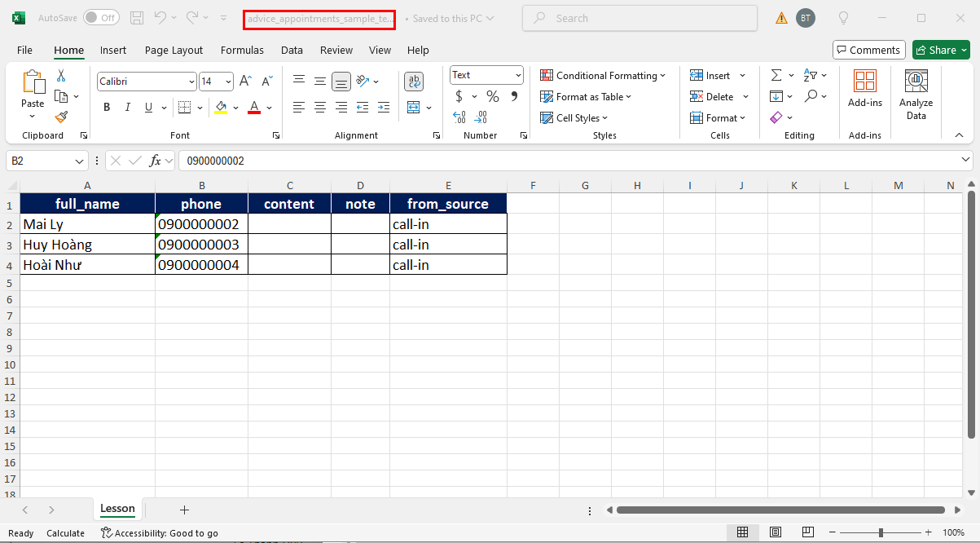
Task: Click Insert in Cells group
Action: click(x=719, y=75)
